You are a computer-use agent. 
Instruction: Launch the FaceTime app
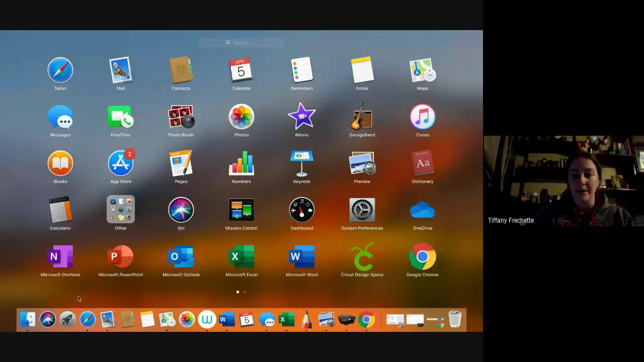pos(121,117)
